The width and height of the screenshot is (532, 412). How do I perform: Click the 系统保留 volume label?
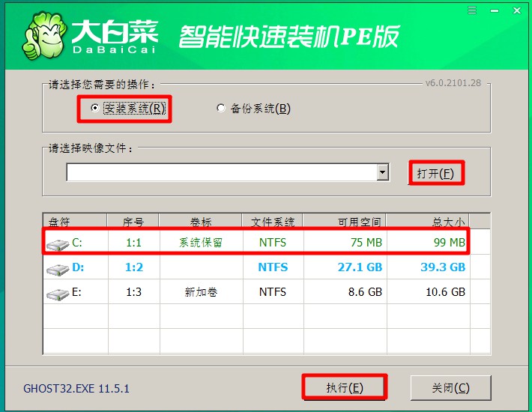(201, 243)
